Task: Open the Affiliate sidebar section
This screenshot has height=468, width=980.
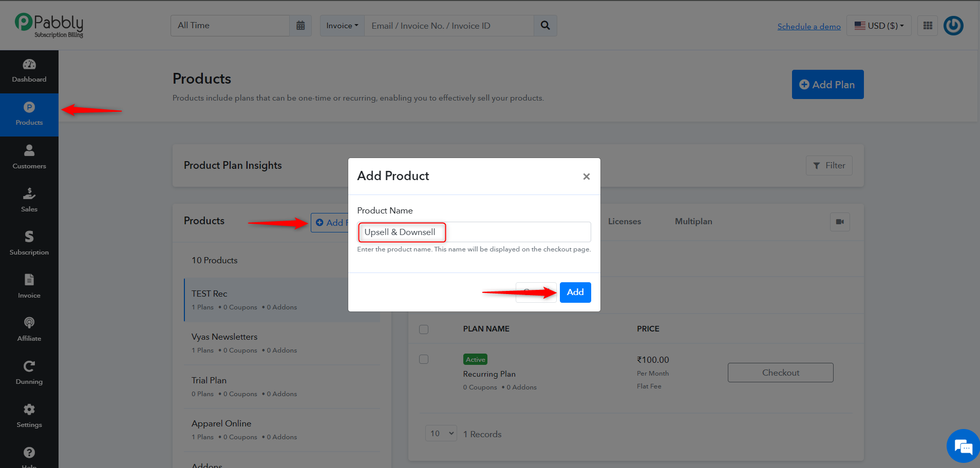Action: point(29,330)
